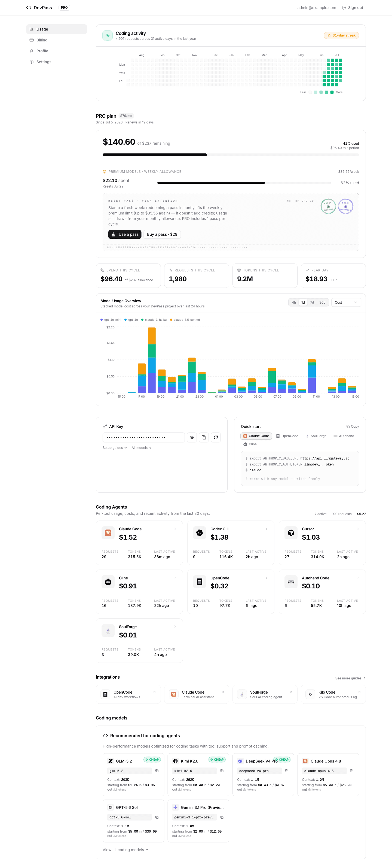Copy kimi-k2.6 model ID

coord(222,771)
